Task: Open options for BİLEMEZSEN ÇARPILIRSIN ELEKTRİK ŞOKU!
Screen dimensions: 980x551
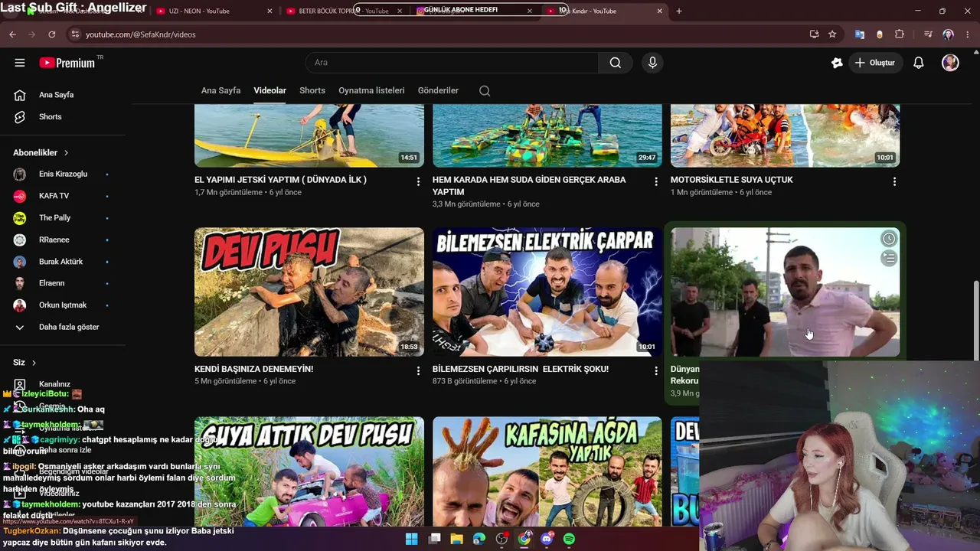Action: [x=656, y=370]
